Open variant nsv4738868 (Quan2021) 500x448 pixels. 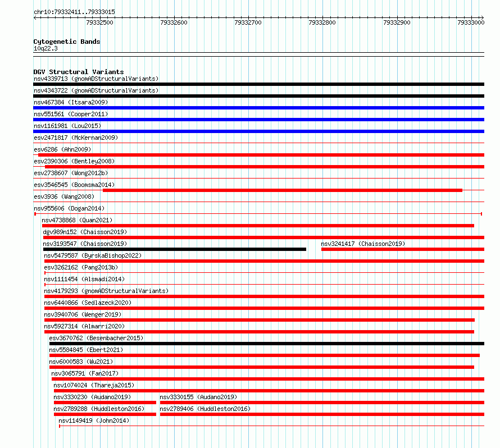click(x=77, y=220)
